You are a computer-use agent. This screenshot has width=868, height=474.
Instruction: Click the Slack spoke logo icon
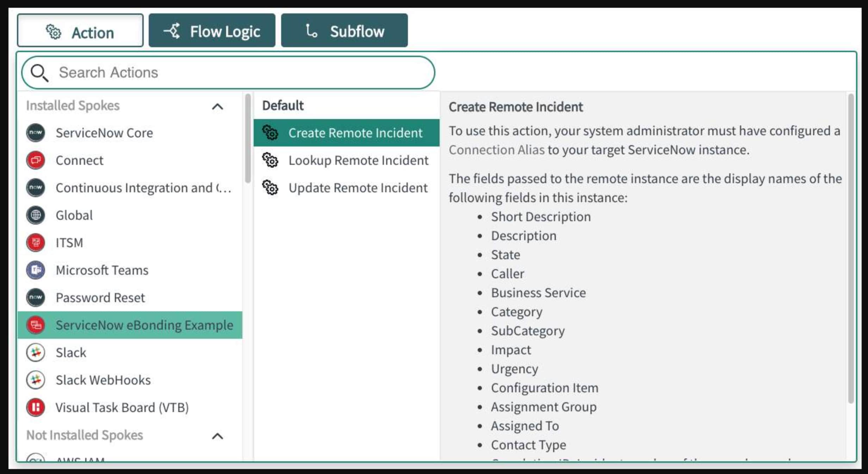click(x=36, y=353)
